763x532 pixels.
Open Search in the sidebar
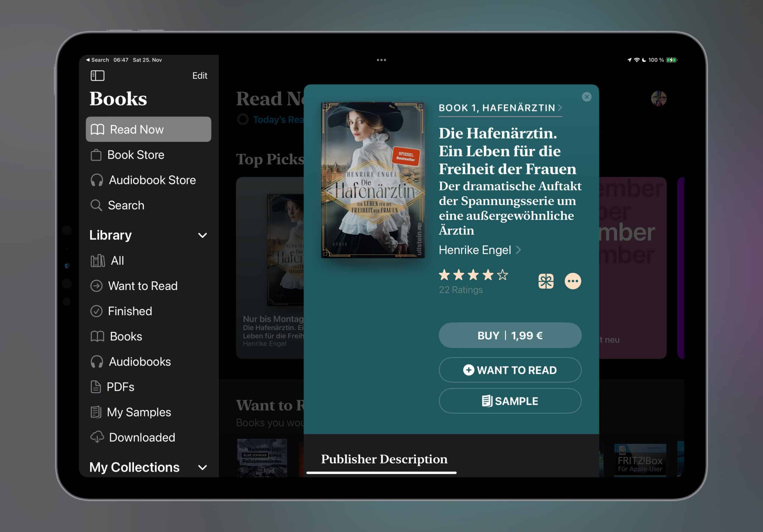coord(148,205)
